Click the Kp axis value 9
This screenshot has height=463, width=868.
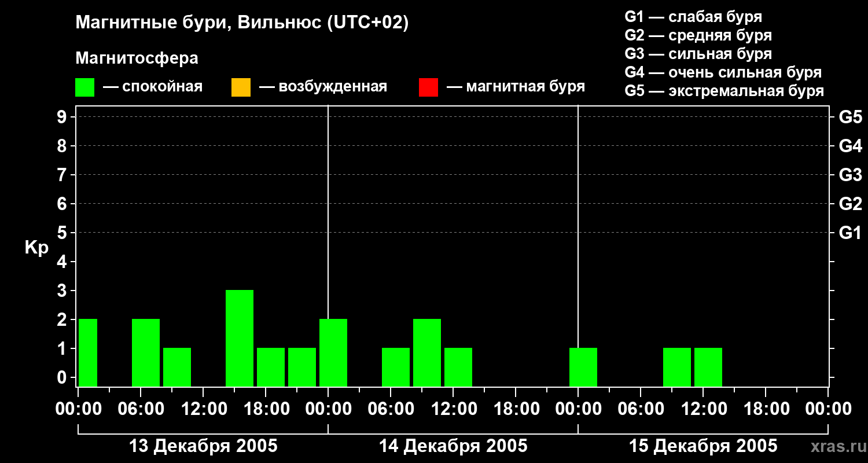click(x=63, y=117)
